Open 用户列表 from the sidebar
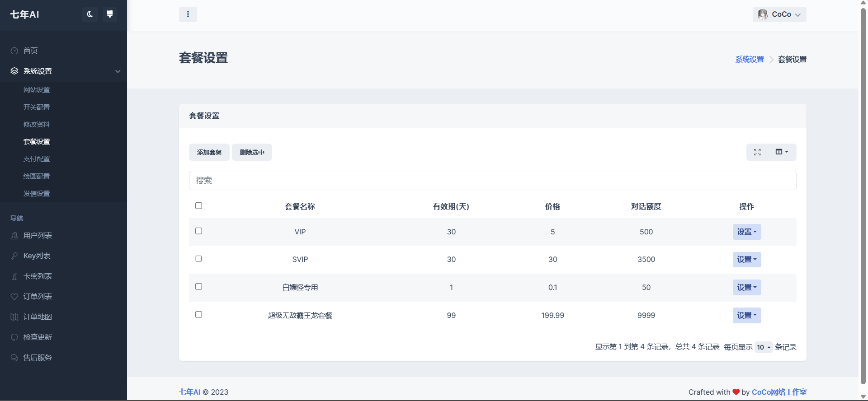Screen dimensions: 868x401 pyautogui.click(x=38, y=236)
